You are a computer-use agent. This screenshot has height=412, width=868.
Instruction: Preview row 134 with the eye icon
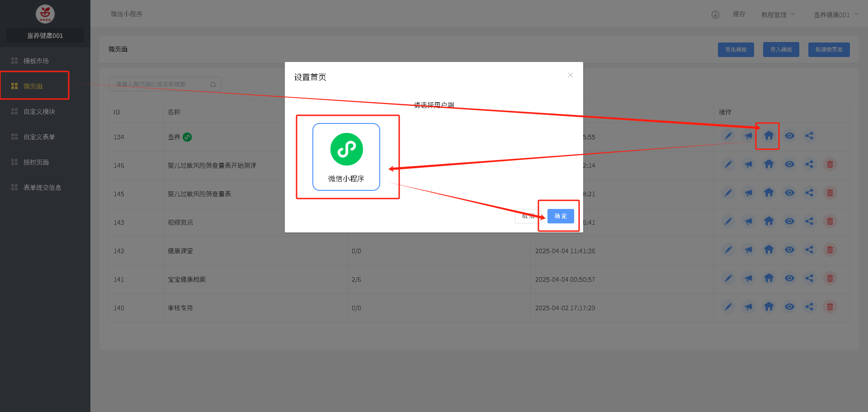[789, 136]
